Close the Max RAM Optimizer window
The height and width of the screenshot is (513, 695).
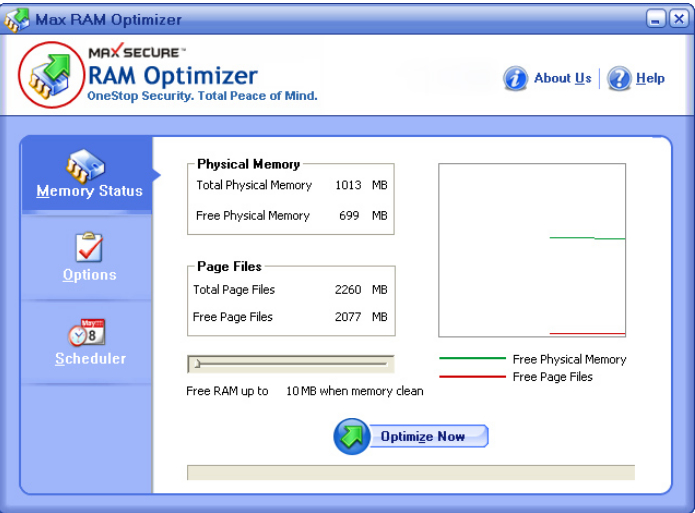coord(679,19)
